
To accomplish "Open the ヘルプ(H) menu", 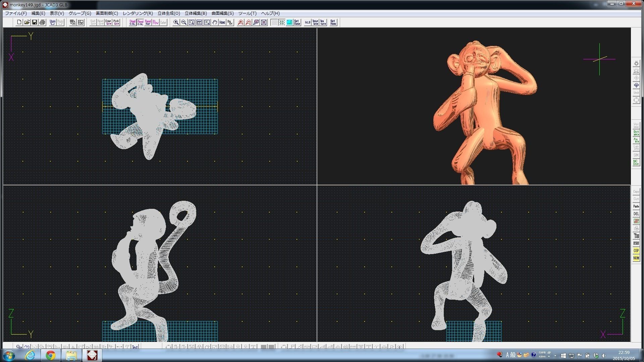I will pyautogui.click(x=270, y=13).
